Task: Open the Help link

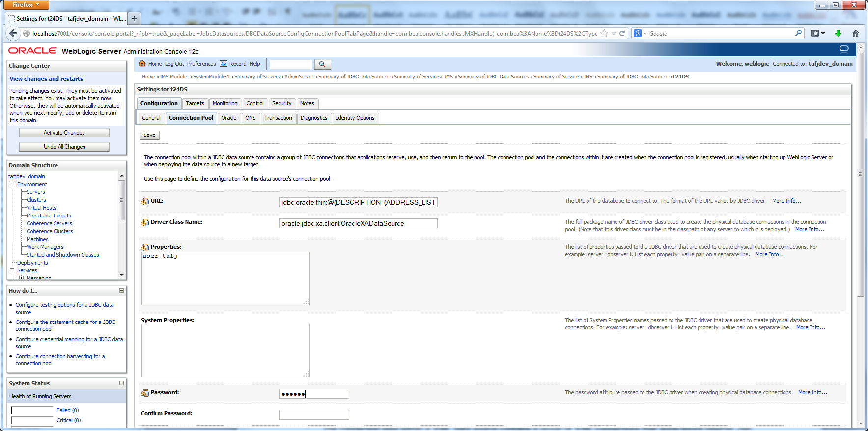Action: tap(255, 64)
